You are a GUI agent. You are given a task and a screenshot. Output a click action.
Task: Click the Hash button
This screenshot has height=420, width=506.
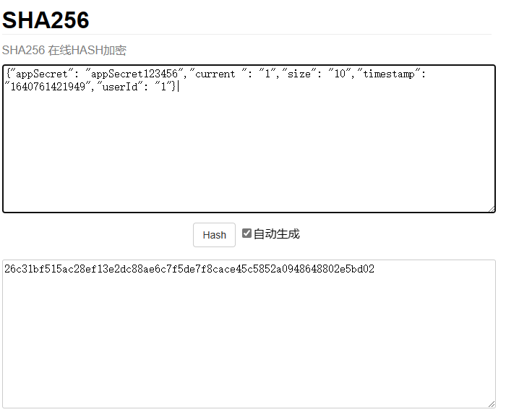pos(214,235)
